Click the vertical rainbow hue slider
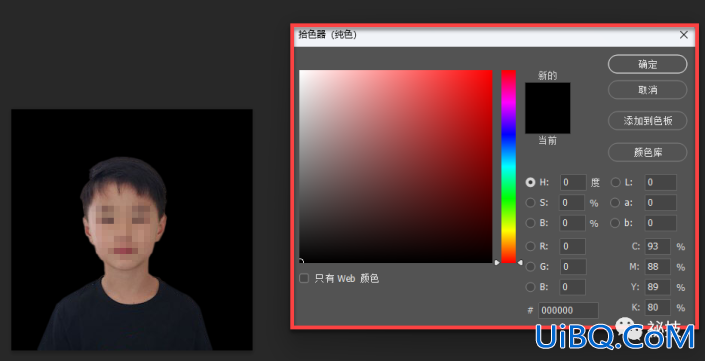705x361 pixels. 509,166
